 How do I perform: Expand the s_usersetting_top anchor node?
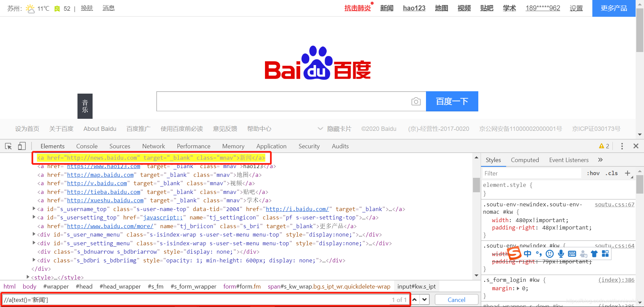34,217
